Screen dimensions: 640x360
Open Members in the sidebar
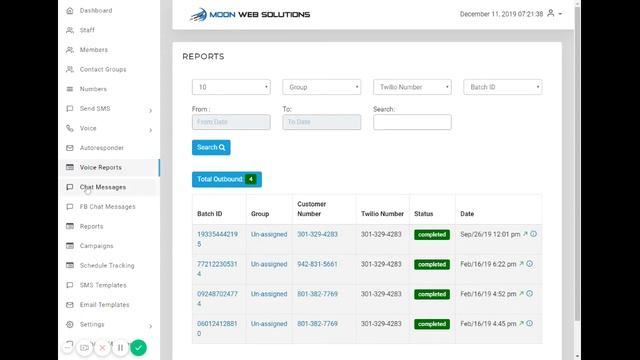[93, 50]
